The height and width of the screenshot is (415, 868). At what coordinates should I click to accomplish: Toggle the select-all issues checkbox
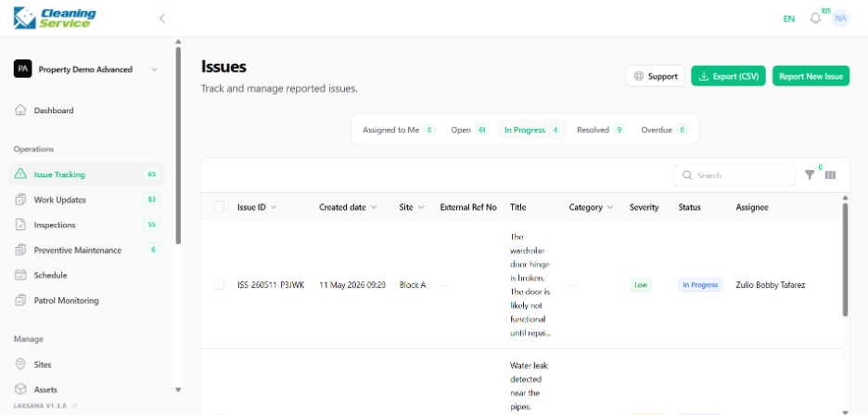[x=219, y=207]
